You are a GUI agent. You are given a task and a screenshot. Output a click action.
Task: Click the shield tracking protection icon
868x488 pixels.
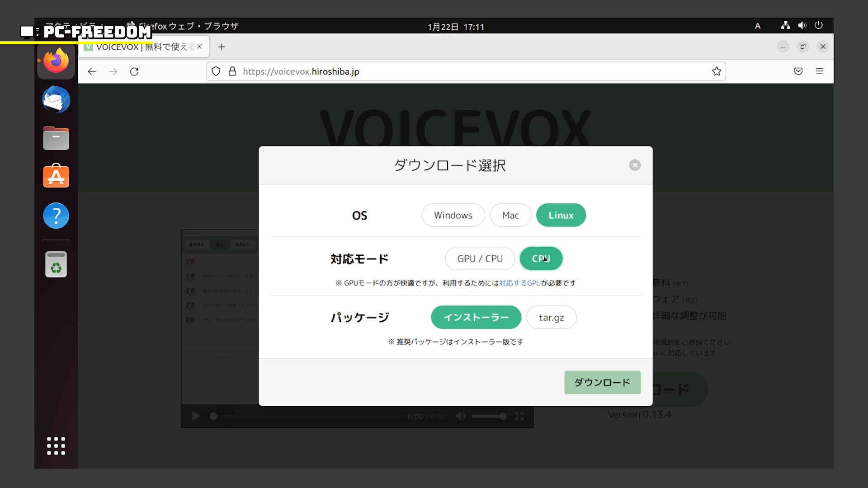[216, 71]
